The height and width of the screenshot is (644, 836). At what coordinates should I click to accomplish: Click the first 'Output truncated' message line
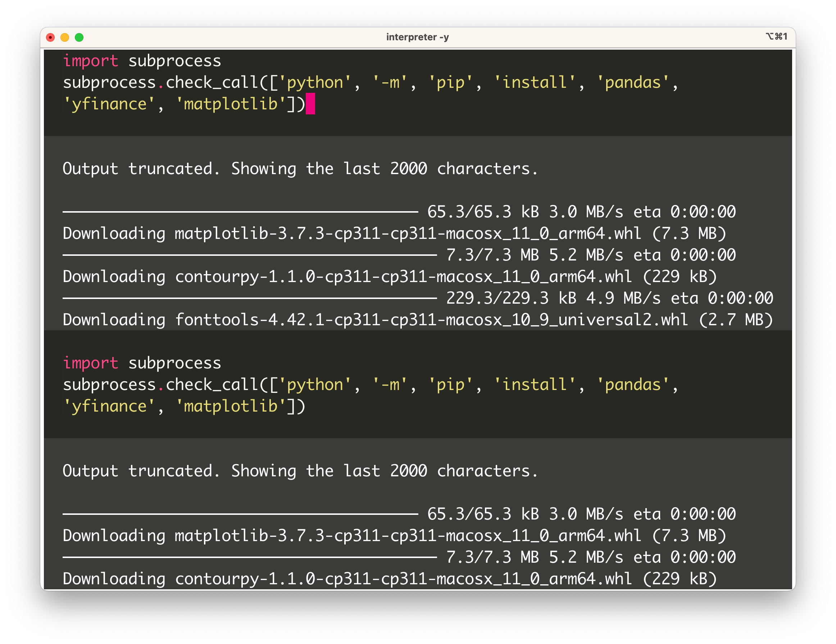[x=300, y=169]
